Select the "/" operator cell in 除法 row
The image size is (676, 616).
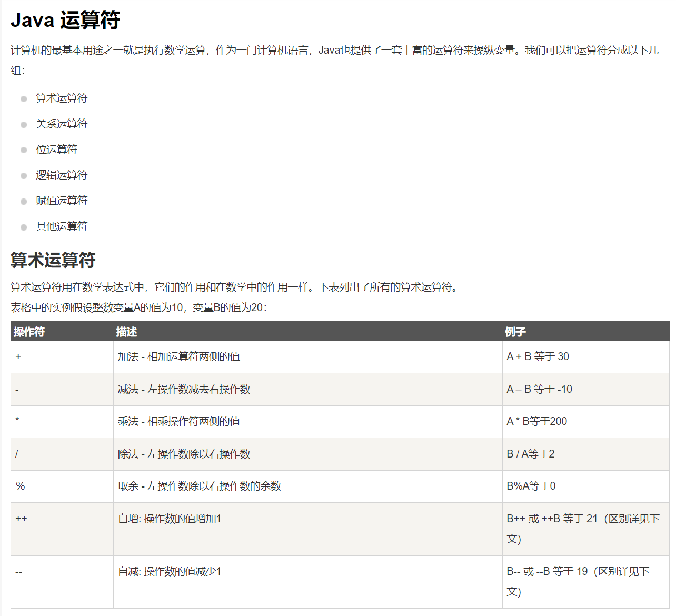pyautogui.click(x=62, y=454)
